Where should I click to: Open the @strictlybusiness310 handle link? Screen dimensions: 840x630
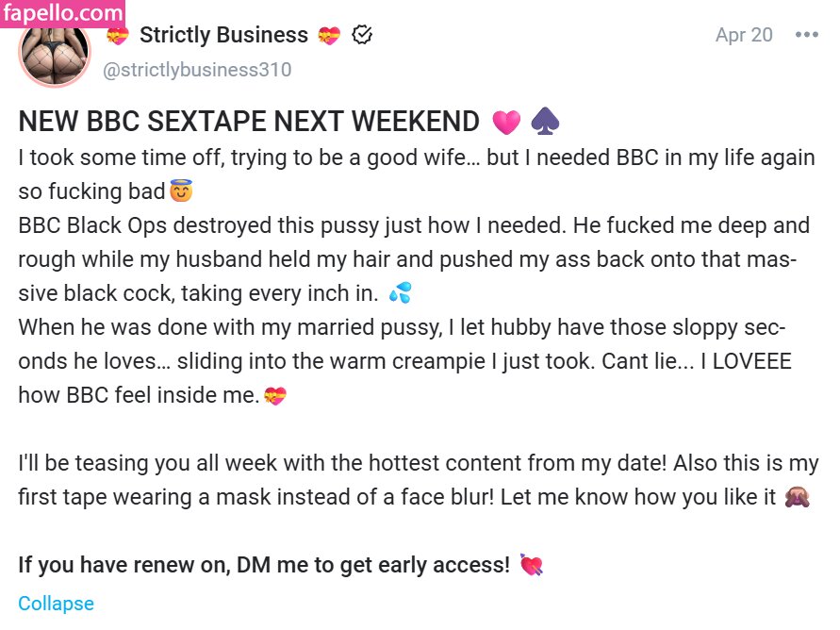click(196, 70)
